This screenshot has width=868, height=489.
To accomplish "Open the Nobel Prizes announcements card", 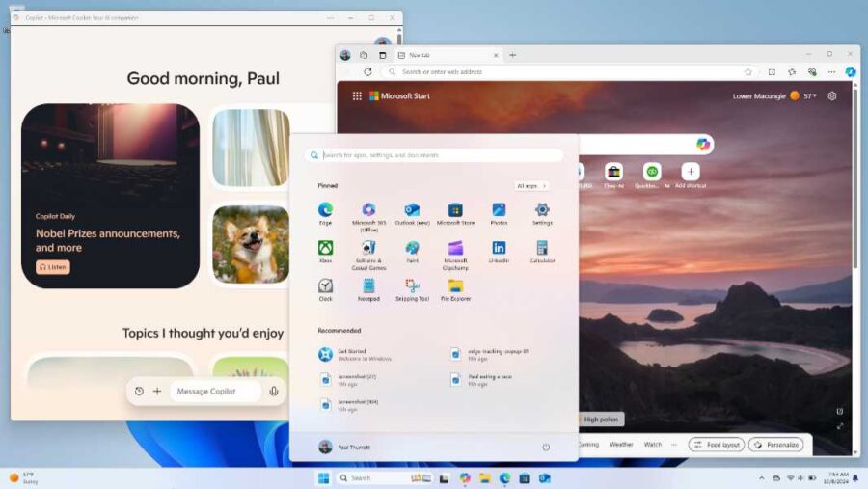I will tap(110, 196).
